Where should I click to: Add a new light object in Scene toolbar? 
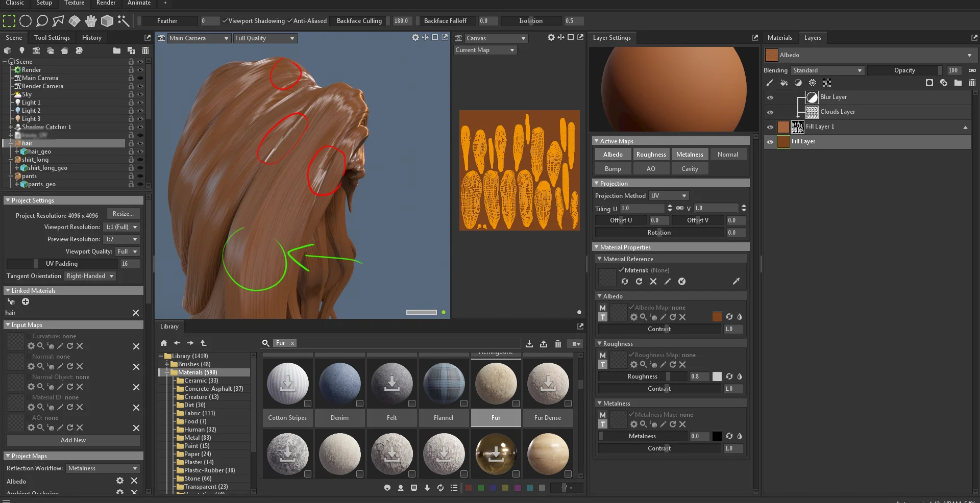point(21,51)
